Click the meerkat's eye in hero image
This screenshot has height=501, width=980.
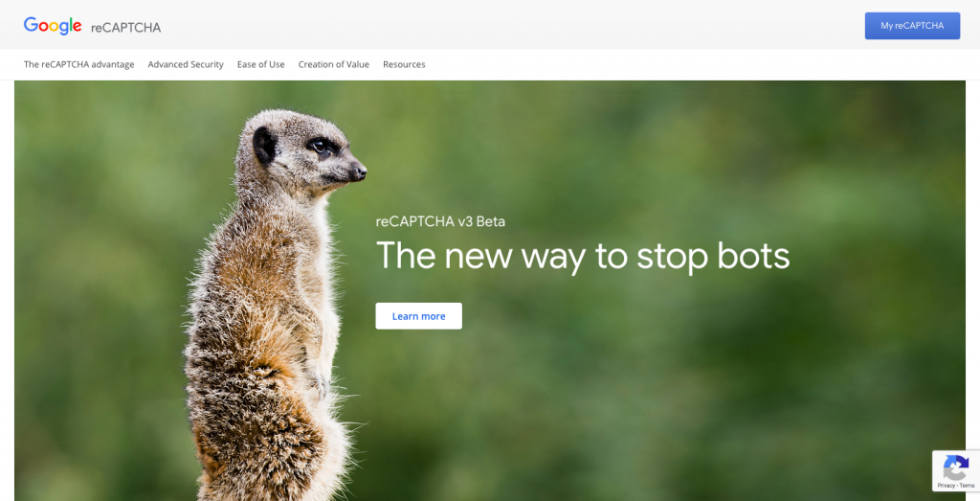320,146
